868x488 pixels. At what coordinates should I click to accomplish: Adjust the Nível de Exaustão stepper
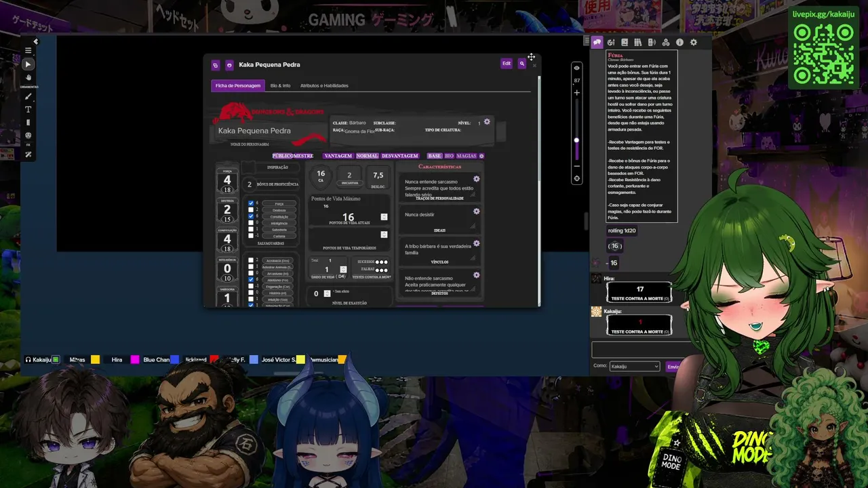click(327, 293)
